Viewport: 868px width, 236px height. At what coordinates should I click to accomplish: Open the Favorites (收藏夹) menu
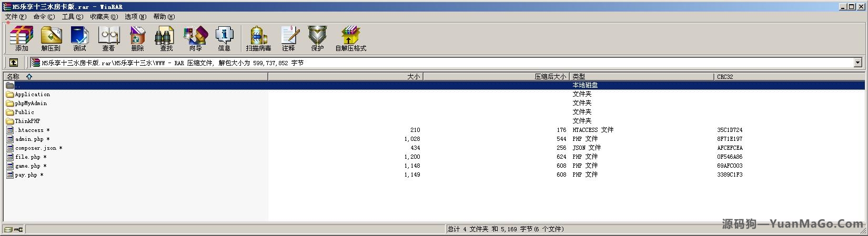[x=104, y=17]
